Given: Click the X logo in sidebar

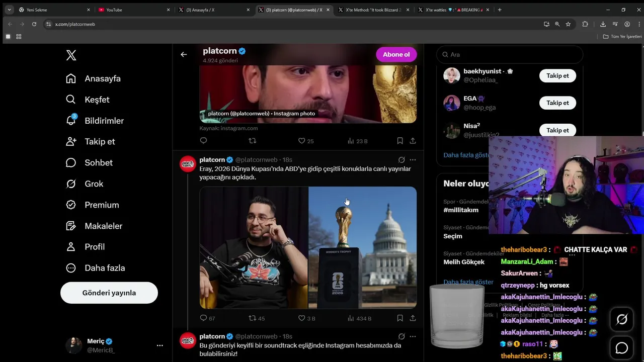Looking at the screenshot, I should pyautogui.click(x=71, y=55).
